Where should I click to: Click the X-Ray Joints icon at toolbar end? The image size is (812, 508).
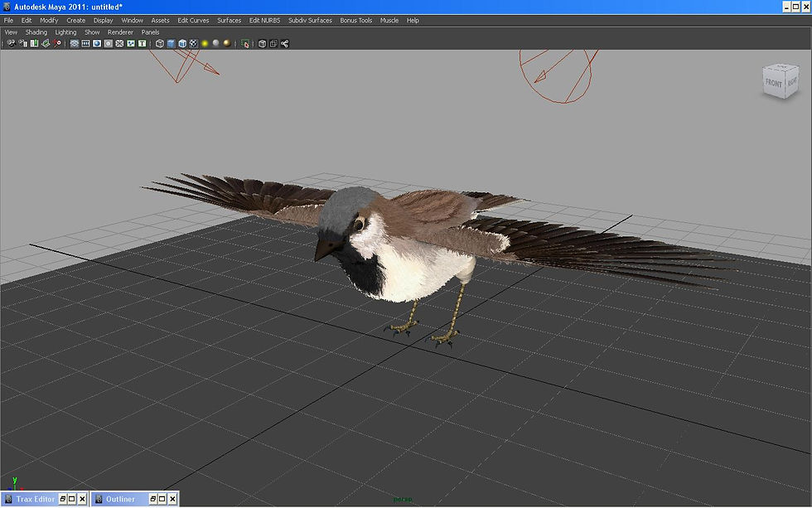pyautogui.click(x=284, y=43)
